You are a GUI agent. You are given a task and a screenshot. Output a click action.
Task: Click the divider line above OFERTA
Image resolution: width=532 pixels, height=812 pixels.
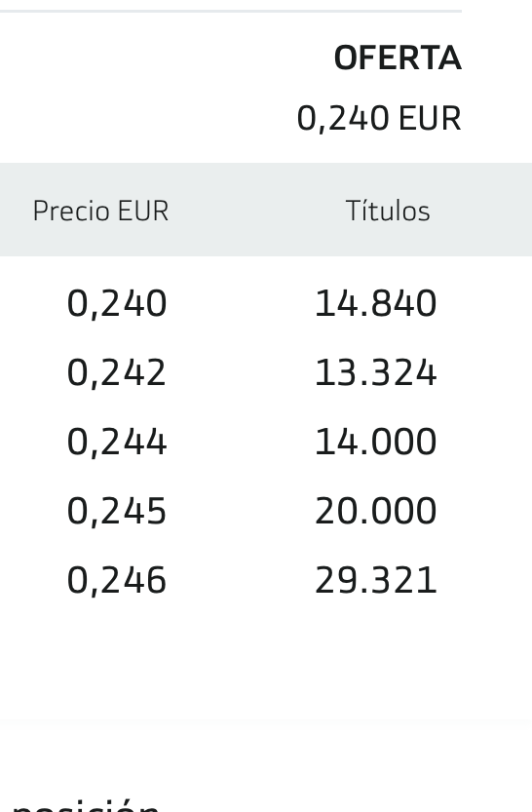[231, 11]
